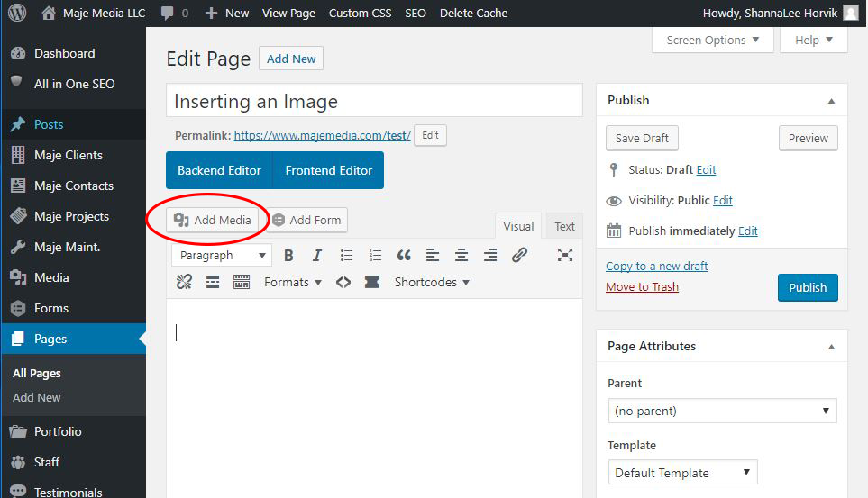The image size is (868, 498).
Task: Edit the permalink slug
Action: 430,135
